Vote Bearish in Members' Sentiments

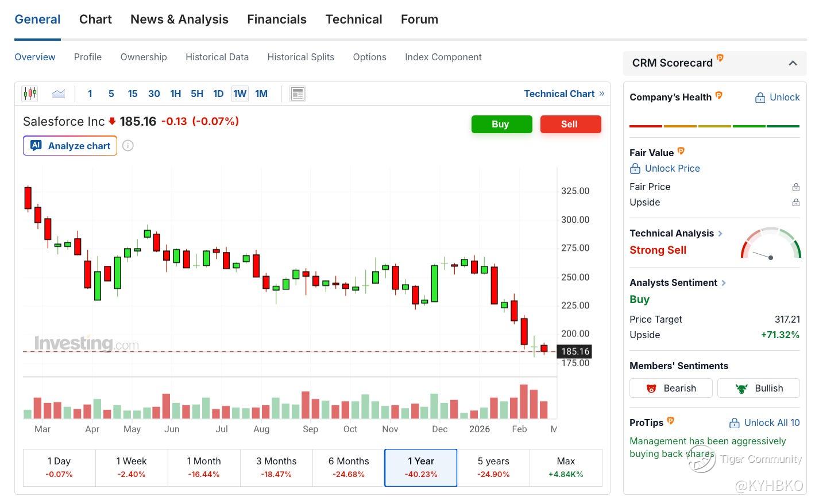click(671, 388)
